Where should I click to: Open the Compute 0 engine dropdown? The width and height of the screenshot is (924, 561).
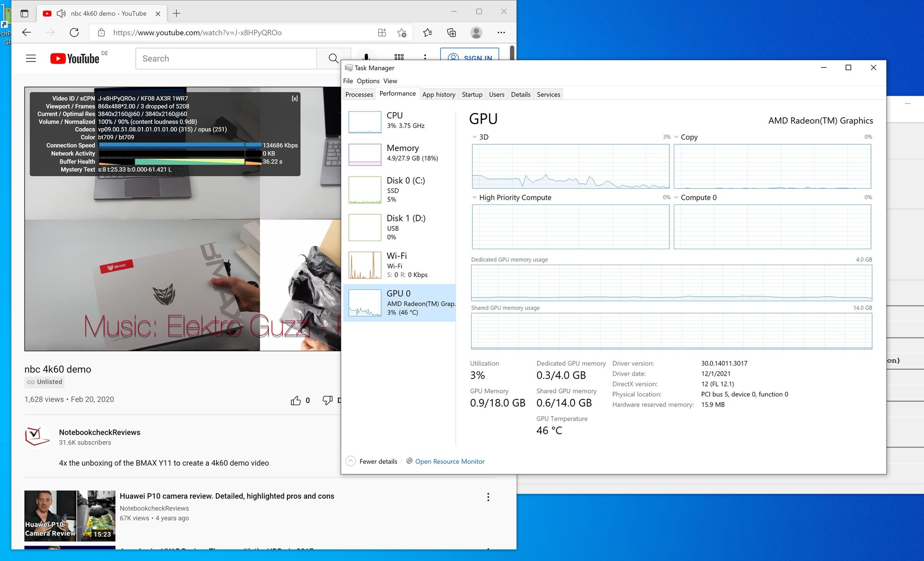point(676,198)
